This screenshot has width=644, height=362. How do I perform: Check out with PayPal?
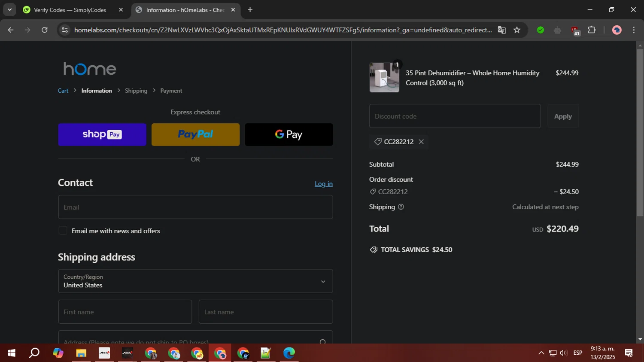195,134
